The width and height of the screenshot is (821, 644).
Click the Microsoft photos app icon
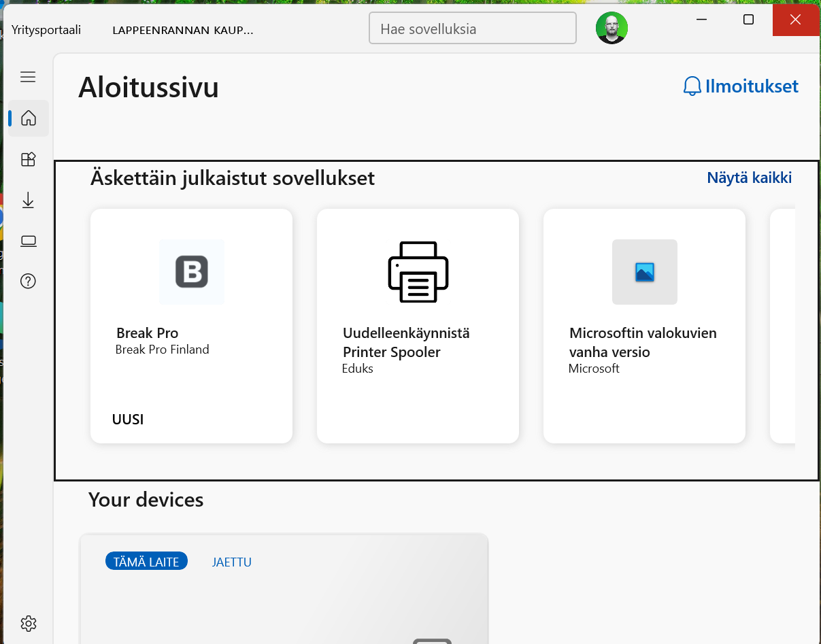coord(645,272)
